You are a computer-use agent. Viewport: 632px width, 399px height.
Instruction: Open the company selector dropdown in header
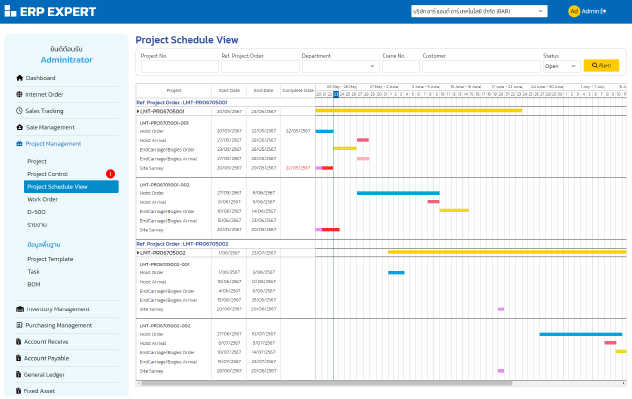pyautogui.click(x=479, y=11)
